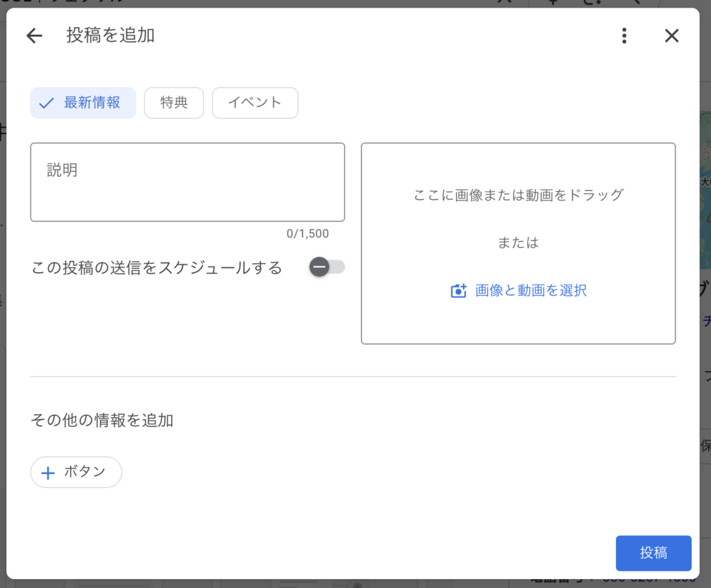Screen dimensions: 711x588
Task: Click the ここに画像または動画をドラッグ drop area
Action: pos(518,195)
